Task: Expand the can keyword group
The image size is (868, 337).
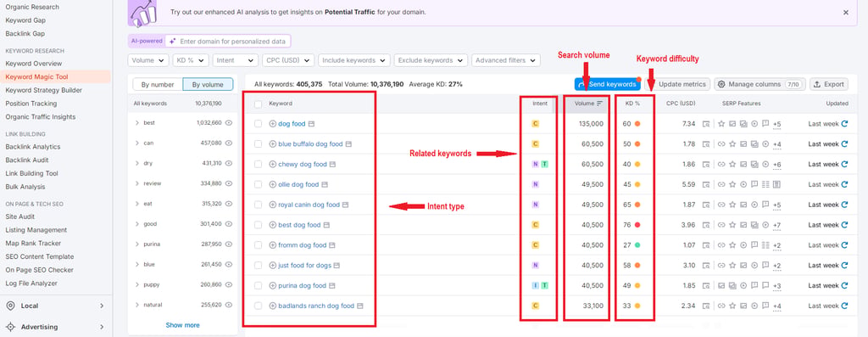Action: (136, 143)
